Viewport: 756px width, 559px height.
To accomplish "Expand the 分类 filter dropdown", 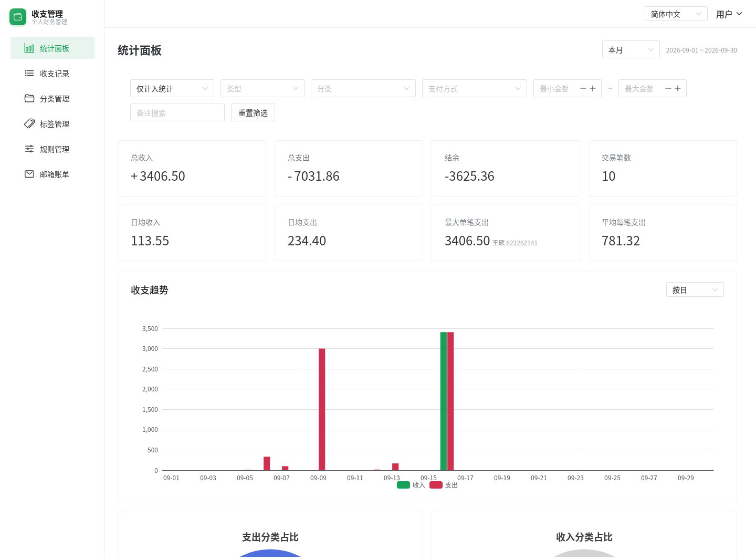I will click(x=363, y=88).
